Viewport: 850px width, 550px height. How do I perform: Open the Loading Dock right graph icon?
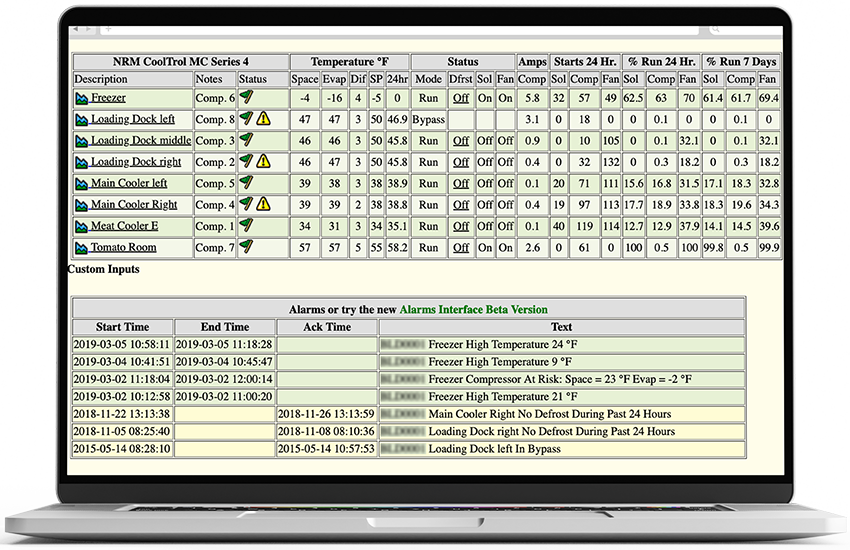point(81,163)
